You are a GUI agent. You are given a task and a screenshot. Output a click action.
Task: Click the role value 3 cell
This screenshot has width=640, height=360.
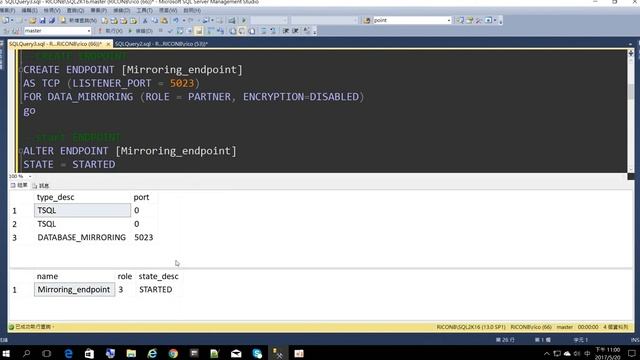click(124, 289)
